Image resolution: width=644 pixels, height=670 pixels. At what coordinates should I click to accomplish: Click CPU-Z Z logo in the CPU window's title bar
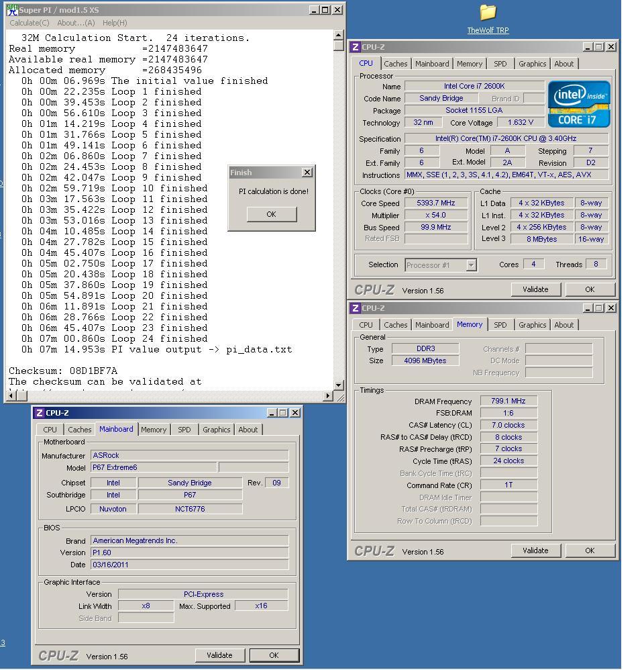[355, 47]
